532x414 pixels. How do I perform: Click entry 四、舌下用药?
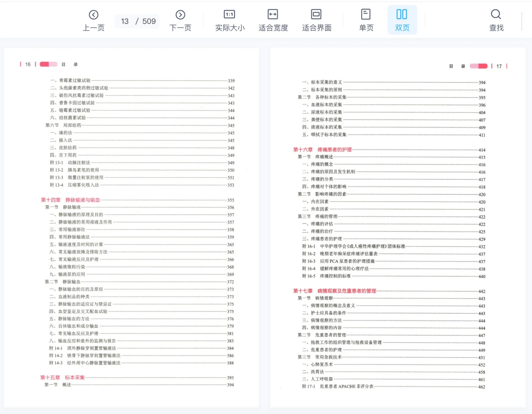(x=63, y=155)
